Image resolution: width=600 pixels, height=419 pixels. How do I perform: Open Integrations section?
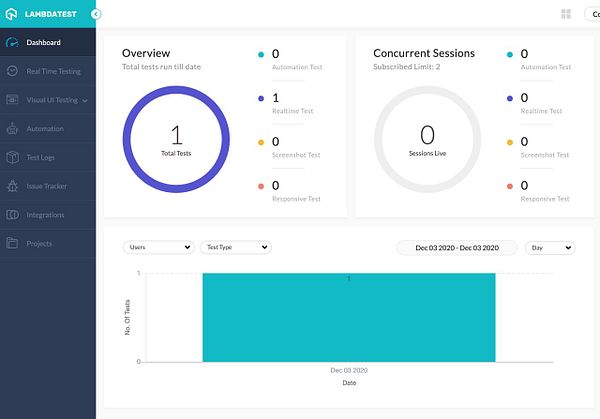[48, 215]
